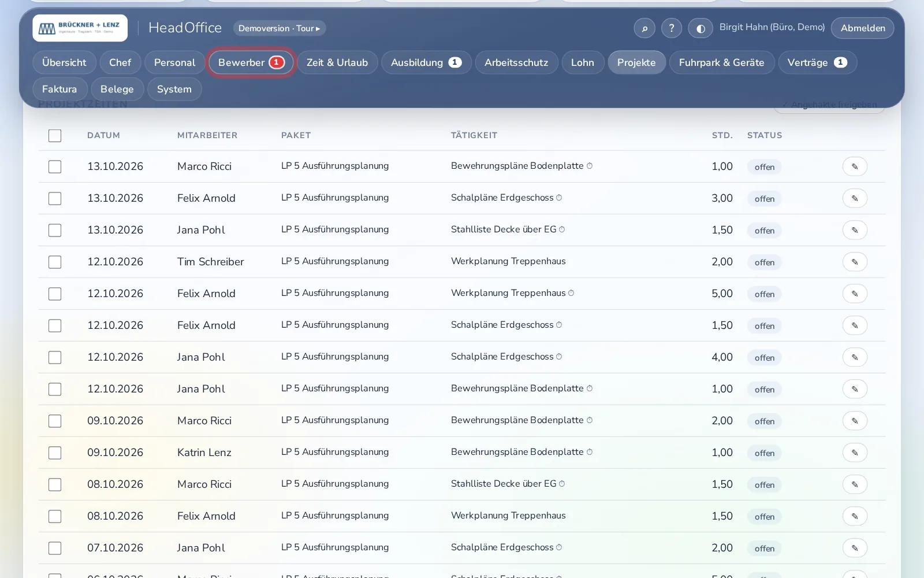924x578 pixels.
Task: Toggle the contrast theme half-circle icon
Action: 701,28
